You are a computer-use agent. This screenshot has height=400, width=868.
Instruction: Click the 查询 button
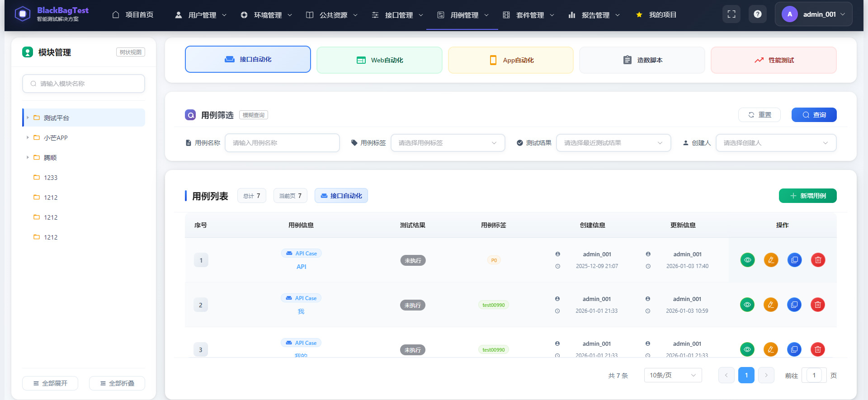point(814,115)
